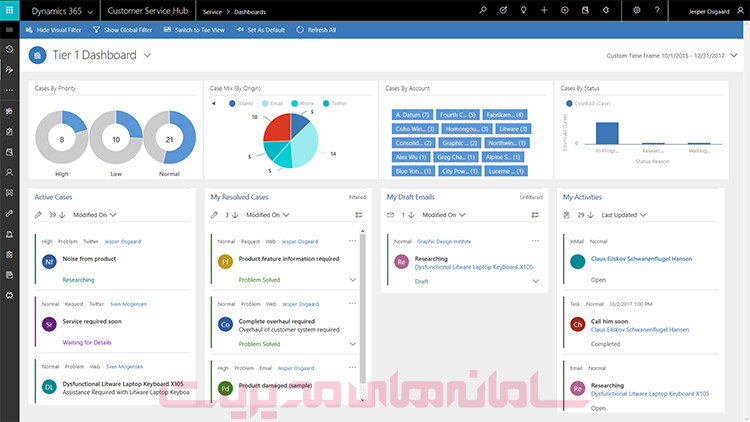
Task: Toggle the (blank) legend item in Case Mix
Action: point(241,103)
